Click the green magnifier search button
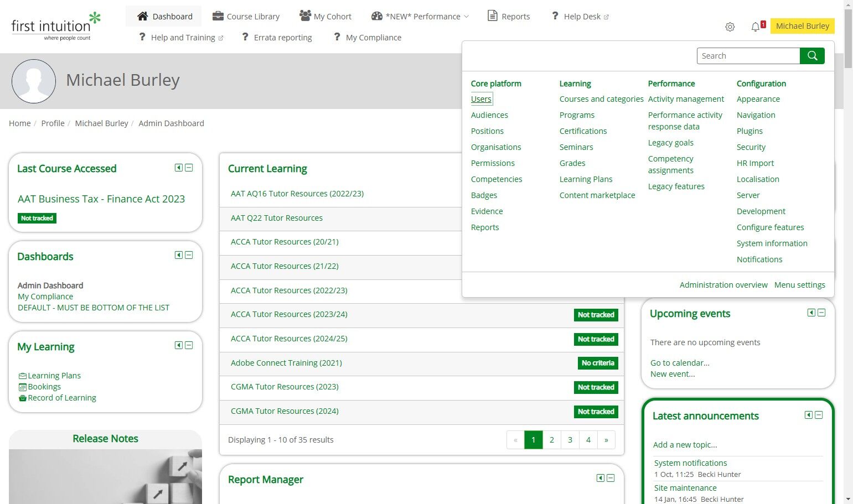The height and width of the screenshot is (504, 853). tap(812, 56)
